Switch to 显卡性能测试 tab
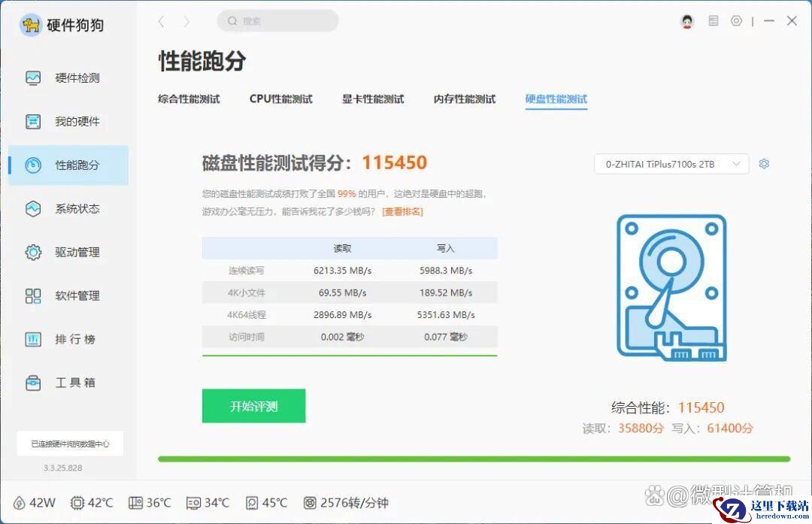 coord(373,99)
